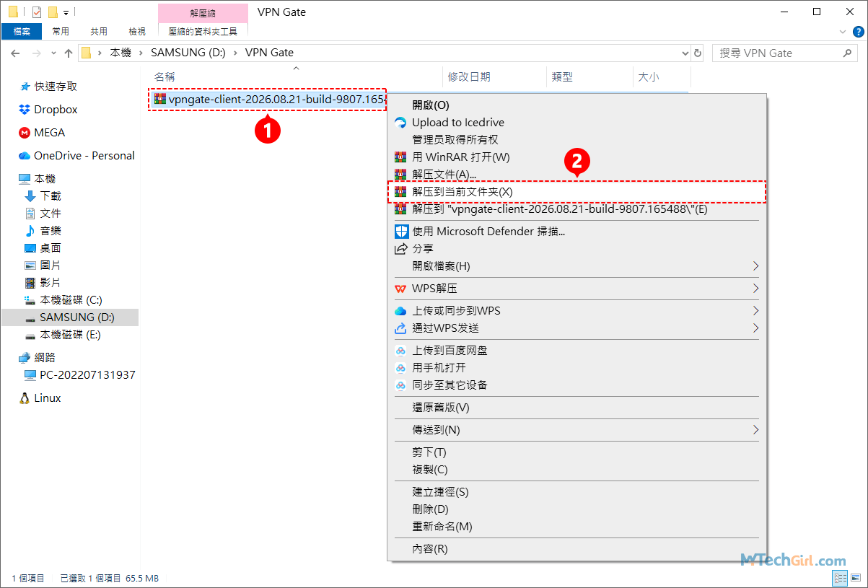This screenshot has height=588, width=868.
Task: Expand the ribbon with the chevron
Action: click(x=843, y=32)
